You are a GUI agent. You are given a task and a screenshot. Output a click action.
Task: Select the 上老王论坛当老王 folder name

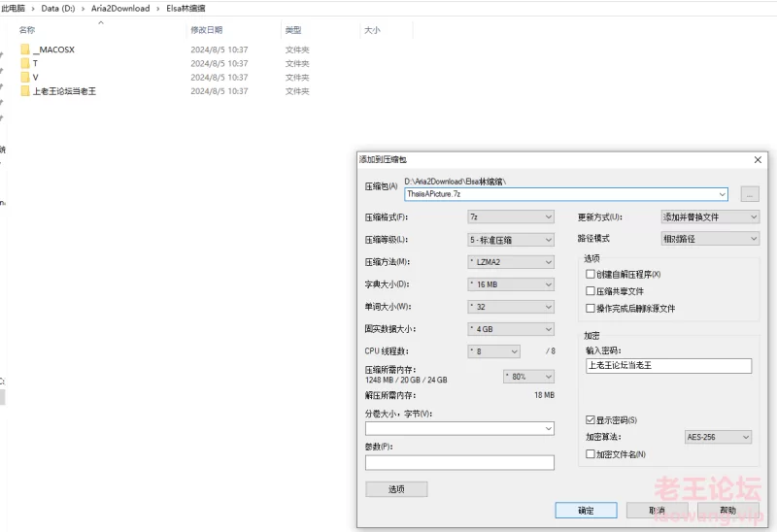[64, 91]
